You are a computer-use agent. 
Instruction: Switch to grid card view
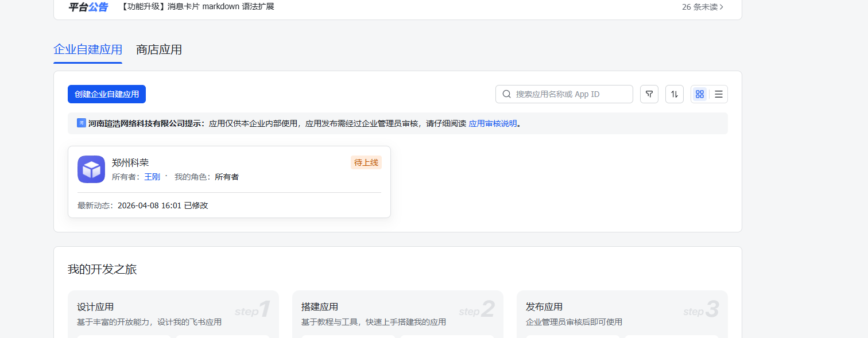pyautogui.click(x=699, y=94)
